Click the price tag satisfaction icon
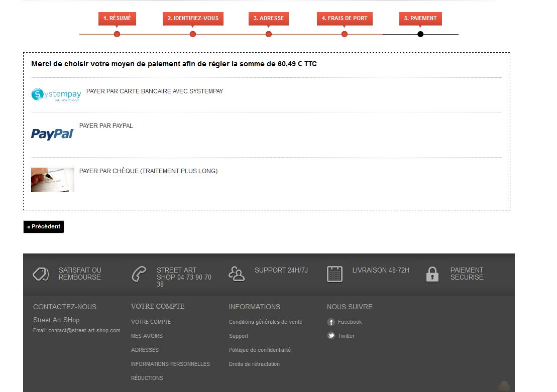 pos(41,274)
